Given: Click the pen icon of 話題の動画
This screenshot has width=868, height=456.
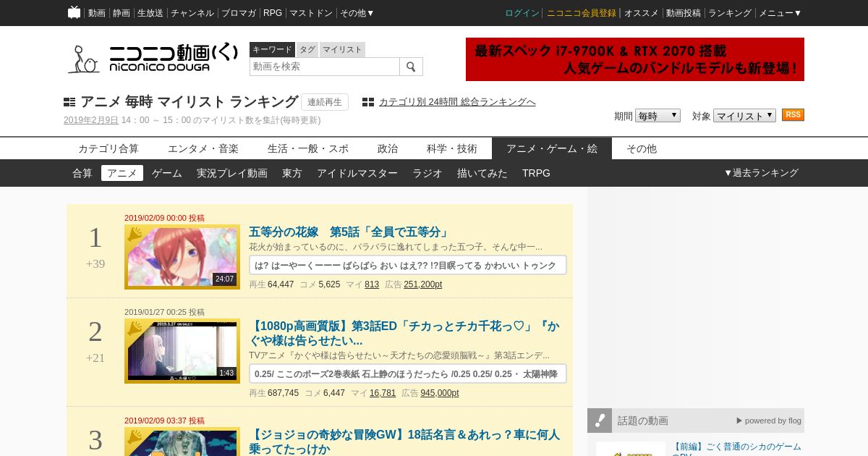Looking at the screenshot, I should click(x=600, y=421).
